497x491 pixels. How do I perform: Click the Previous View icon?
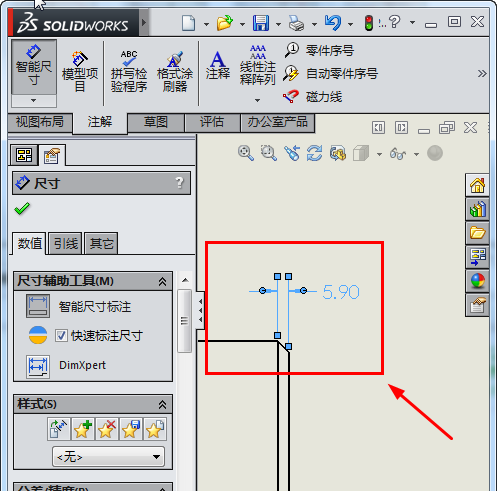pos(292,153)
